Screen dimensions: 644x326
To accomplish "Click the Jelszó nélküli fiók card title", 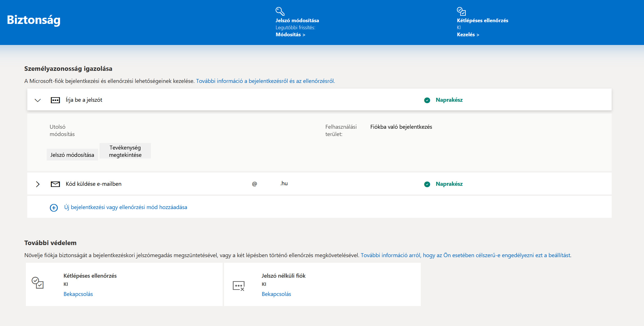I will coord(283,276).
